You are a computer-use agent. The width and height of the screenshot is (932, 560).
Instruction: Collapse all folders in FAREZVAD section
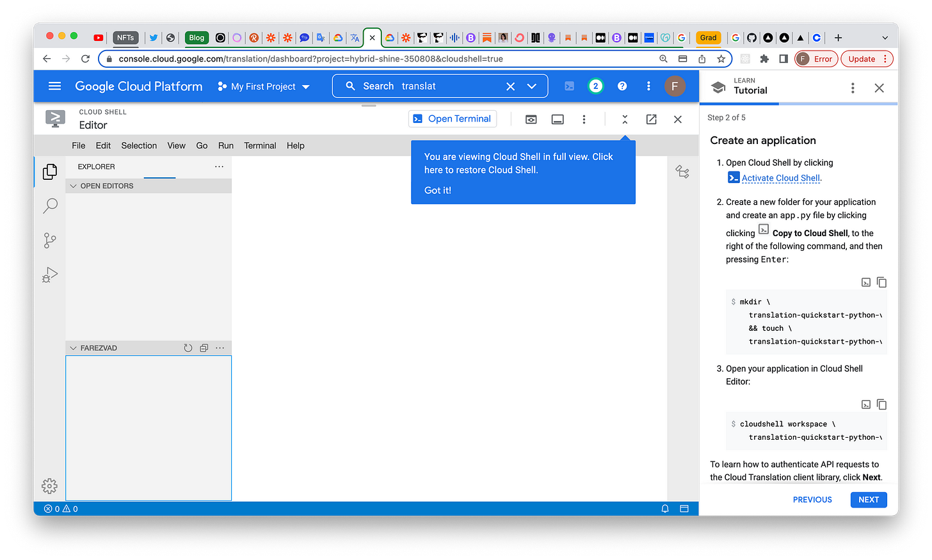(204, 348)
